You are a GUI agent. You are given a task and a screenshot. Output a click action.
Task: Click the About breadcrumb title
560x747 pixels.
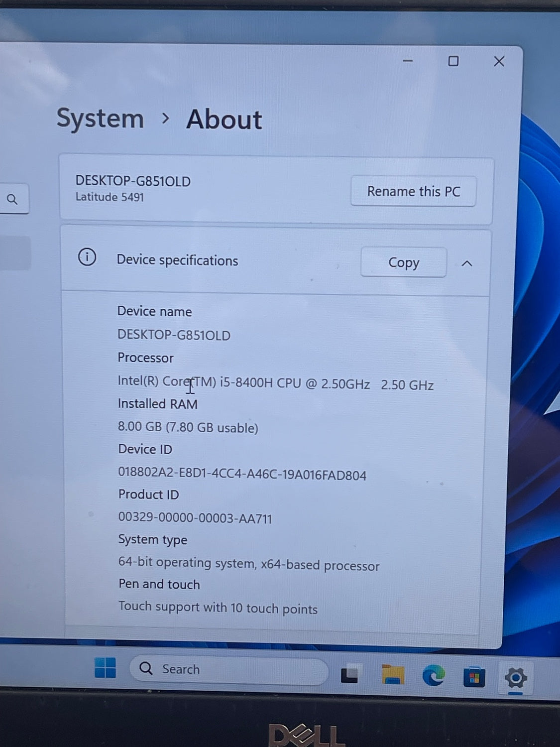pyautogui.click(x=224, y=120)
